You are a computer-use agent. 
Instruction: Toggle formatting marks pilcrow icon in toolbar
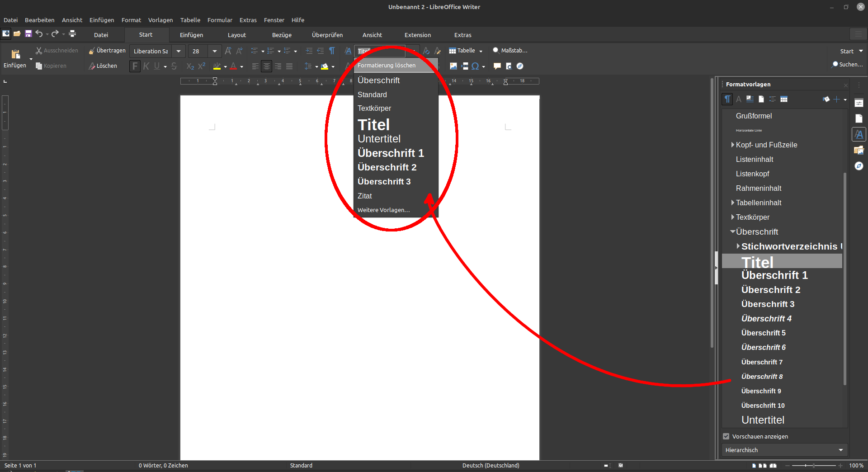tap(332, 51)
